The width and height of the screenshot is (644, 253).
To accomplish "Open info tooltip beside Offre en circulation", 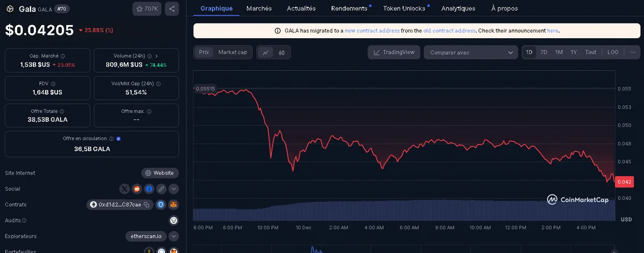I will pos(112,139).
